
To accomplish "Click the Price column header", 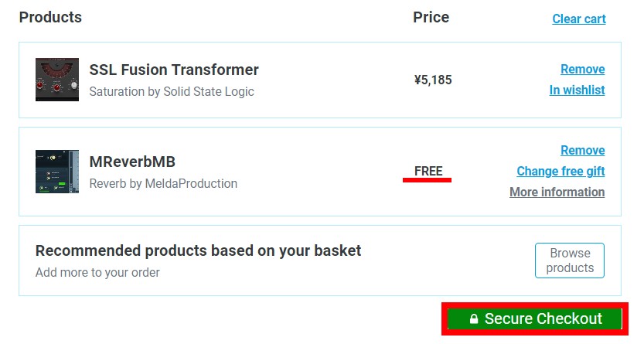I will (431, 17).
